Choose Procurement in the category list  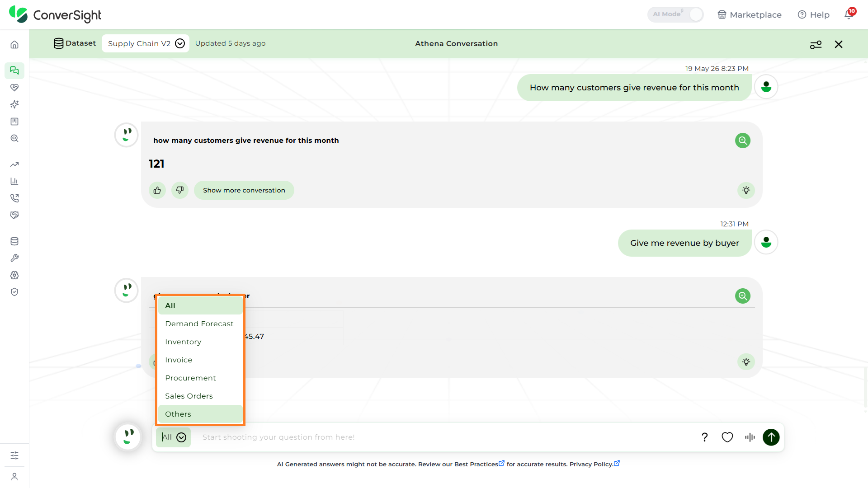click(200, 378)
